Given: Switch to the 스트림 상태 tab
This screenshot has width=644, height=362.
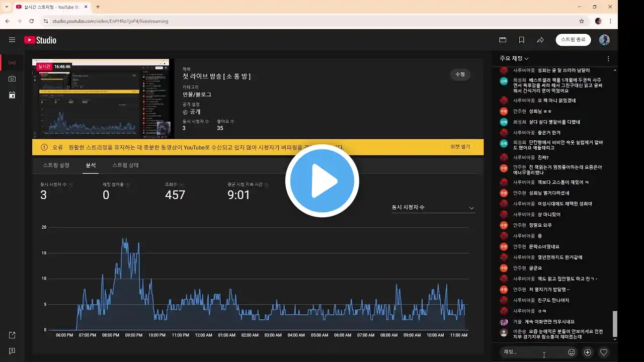Looking at the screenshot, I should [x=125, y=165].
